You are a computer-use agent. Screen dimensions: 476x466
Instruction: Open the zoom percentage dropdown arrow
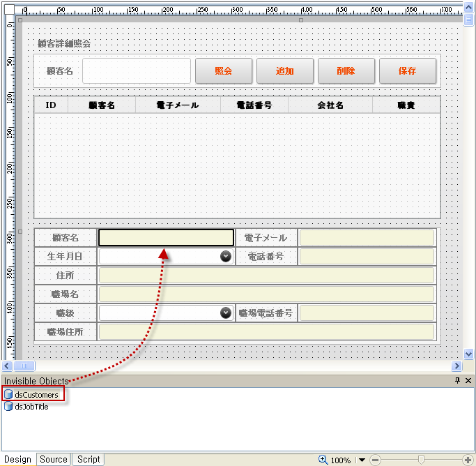362,460
